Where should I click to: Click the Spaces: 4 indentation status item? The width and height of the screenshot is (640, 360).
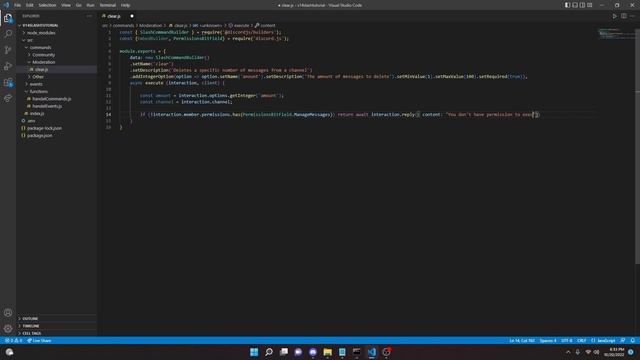(x=548, y=340)
